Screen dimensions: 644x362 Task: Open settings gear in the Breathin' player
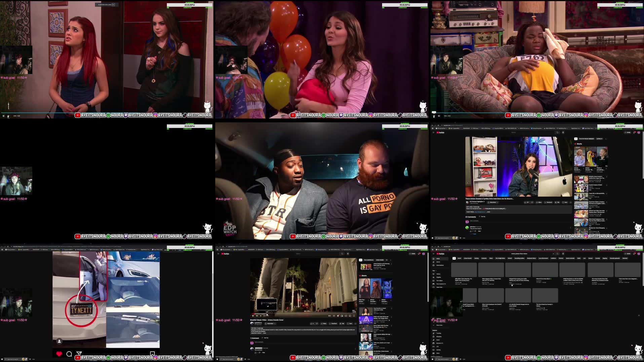tap(338, 316)
